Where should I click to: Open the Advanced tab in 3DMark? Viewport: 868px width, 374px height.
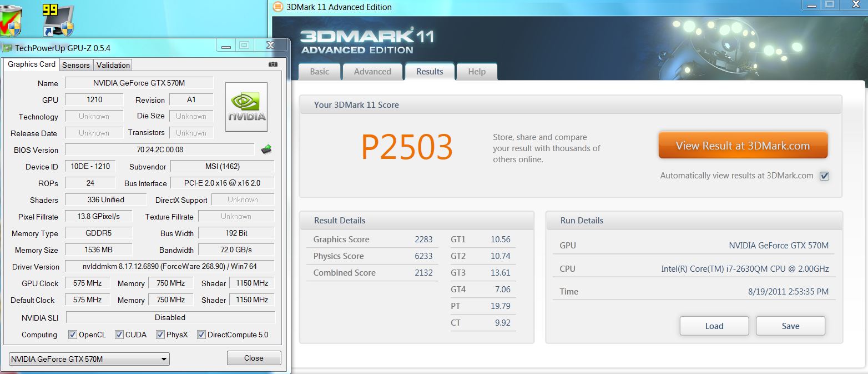pos(372,72)
